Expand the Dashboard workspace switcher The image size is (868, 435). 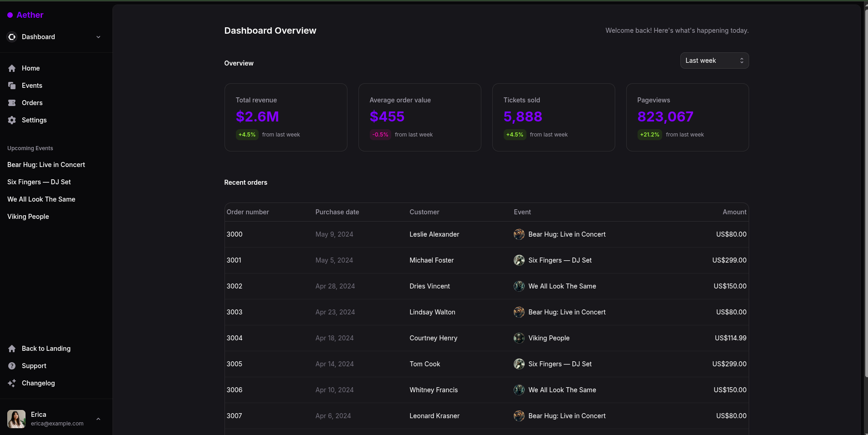(x=98, y=37)
